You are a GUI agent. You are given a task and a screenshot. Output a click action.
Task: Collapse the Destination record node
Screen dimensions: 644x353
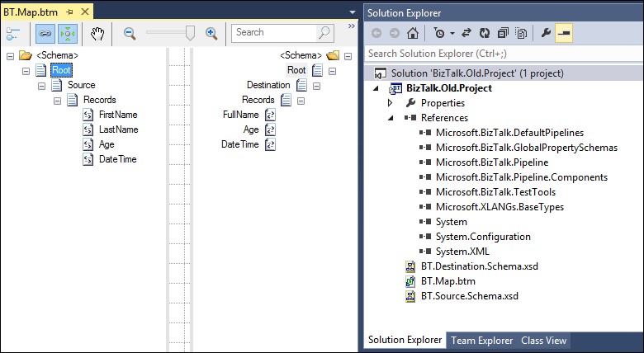pos(317,86)
